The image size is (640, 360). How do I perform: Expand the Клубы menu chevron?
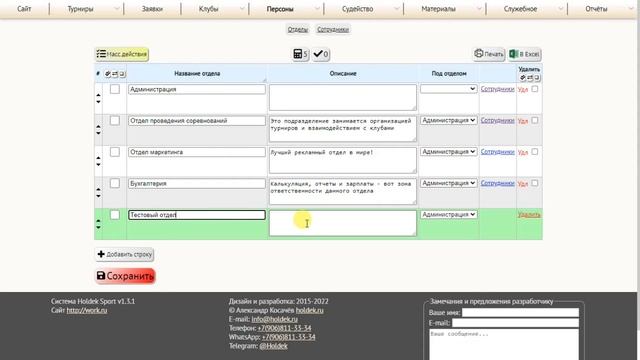point(242,9)
